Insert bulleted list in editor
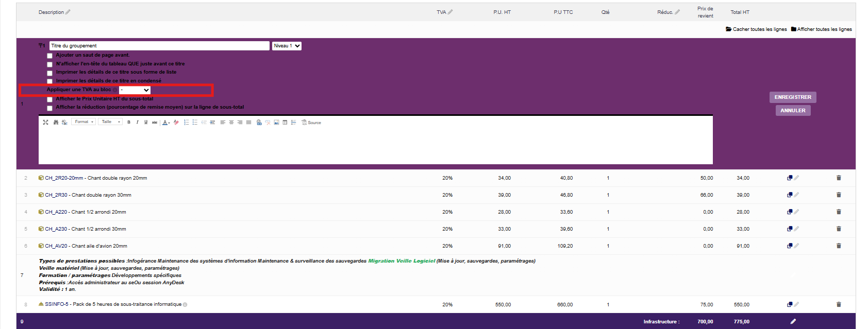The image size is (868, 329). [x=195, y=122]
